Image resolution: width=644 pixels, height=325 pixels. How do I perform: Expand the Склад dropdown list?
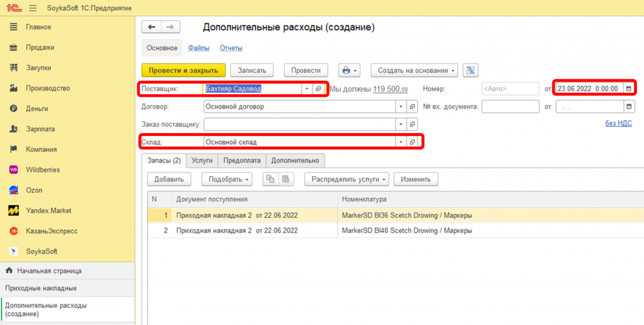(x=401, y=142)
